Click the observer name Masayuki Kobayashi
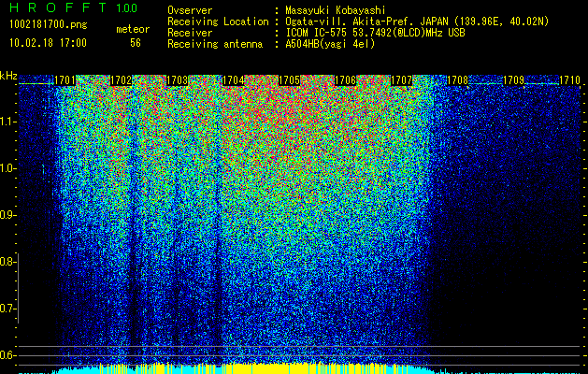This screenshot has height=374, width=588. coord(336,10)
